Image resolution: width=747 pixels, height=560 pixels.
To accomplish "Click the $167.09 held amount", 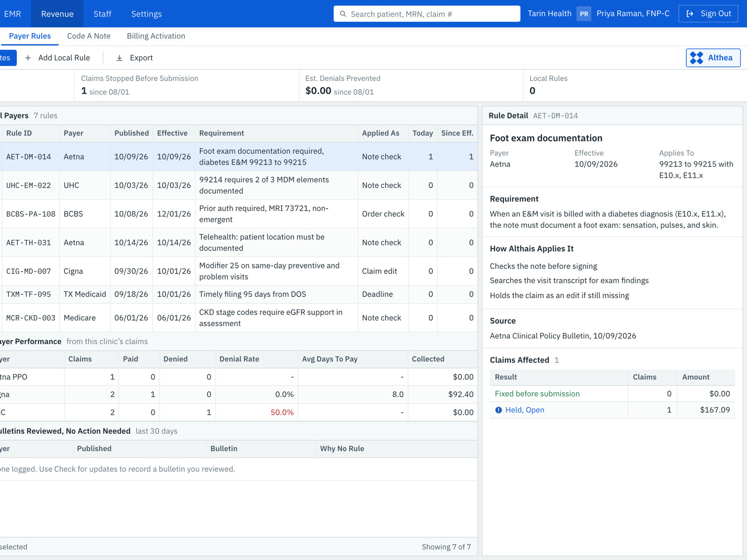I will pos(715,410).
